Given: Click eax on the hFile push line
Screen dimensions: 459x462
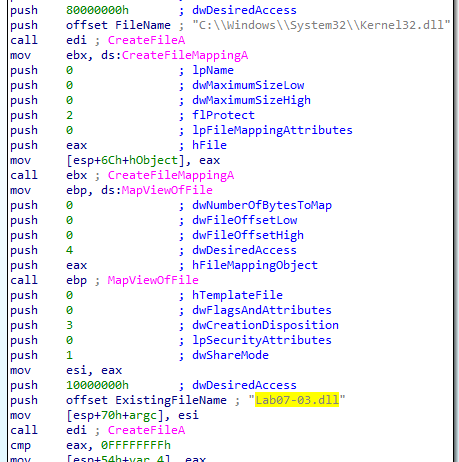Looking at the screenshot, I should pos(76,145).
